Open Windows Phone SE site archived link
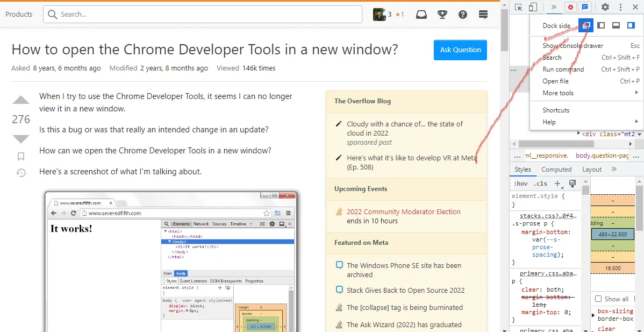644x332 pixels. tap(404, 270)
